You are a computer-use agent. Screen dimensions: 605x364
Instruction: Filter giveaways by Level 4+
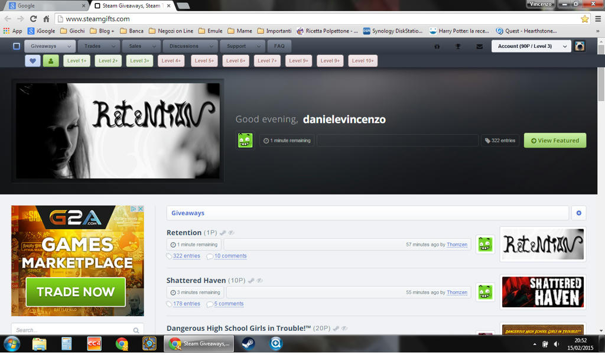point(171,61)
